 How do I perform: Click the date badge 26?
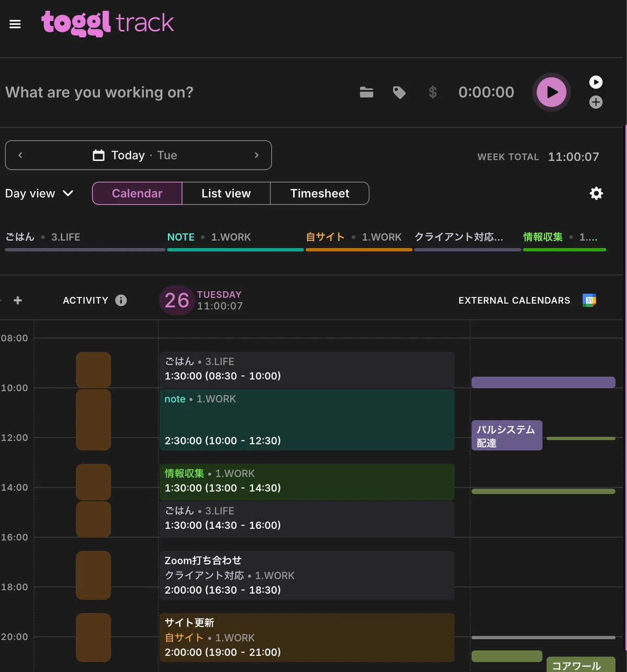(x=177, y=300)
